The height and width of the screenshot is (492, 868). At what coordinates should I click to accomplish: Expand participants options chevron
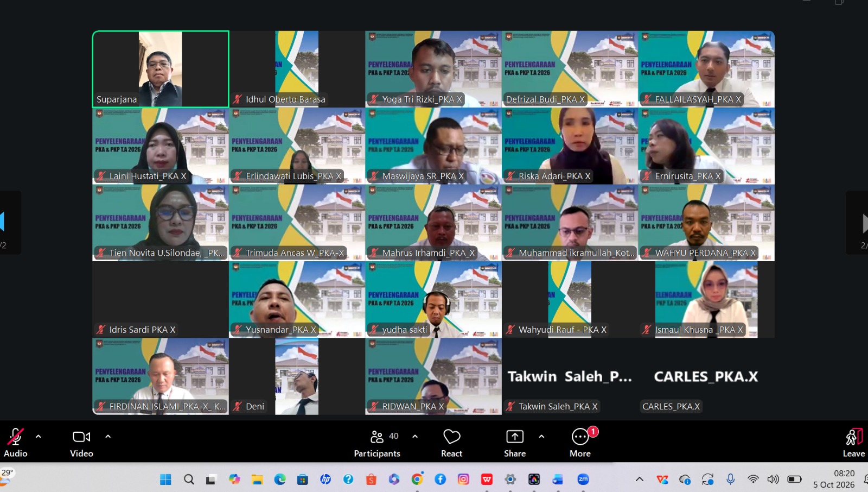point(415,436)
